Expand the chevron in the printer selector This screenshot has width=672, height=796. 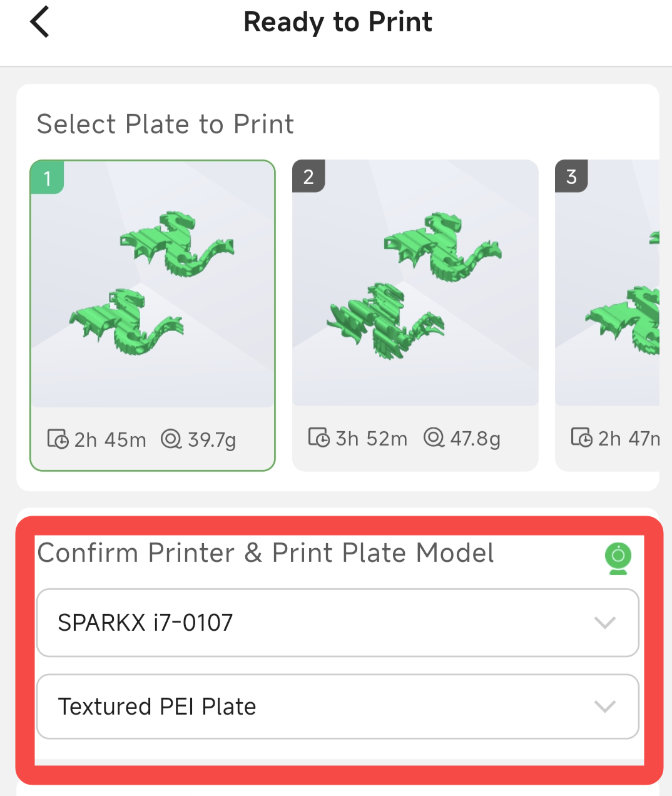point(605,623)
